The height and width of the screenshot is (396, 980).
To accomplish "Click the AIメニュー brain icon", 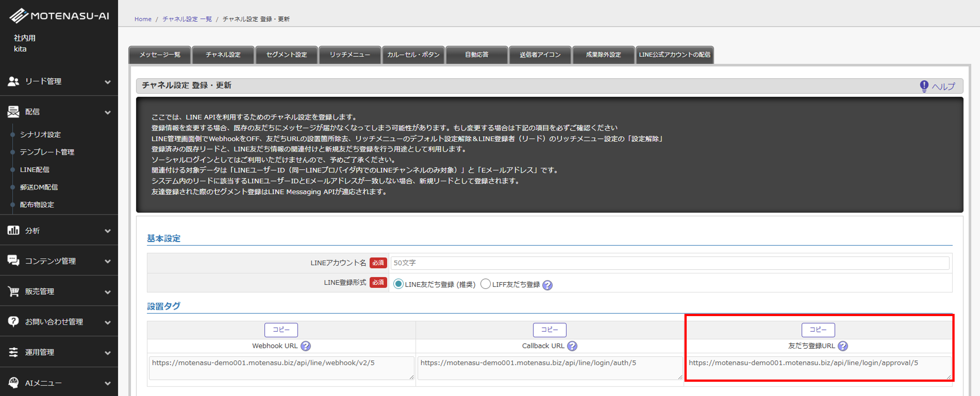I will (x=13, y=383).
